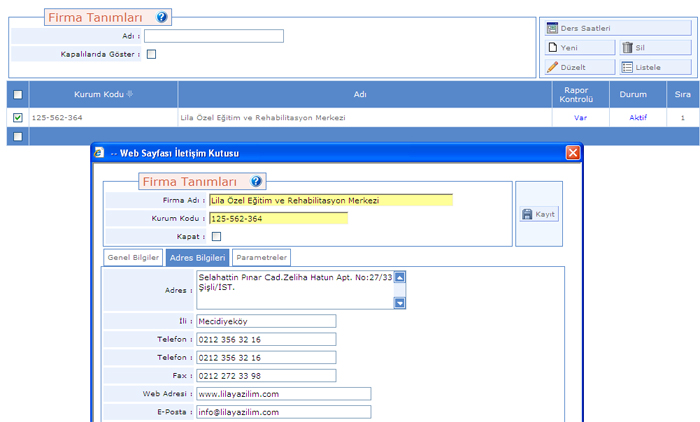
Task: Click the Kurum Kodu input in dialog
Action: (278, 218)
